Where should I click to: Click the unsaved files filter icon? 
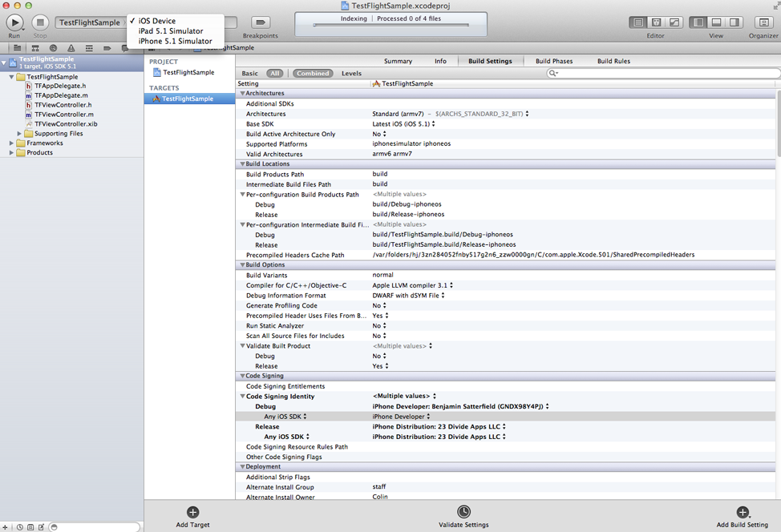pyautogui.click(x=41, y=527)
